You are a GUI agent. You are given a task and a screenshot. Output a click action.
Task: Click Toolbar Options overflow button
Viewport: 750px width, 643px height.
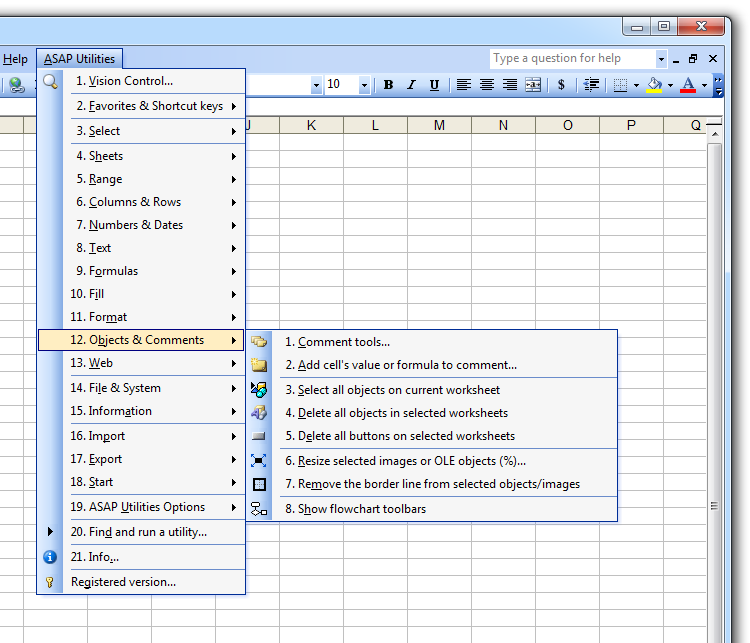tap(718, 85)
